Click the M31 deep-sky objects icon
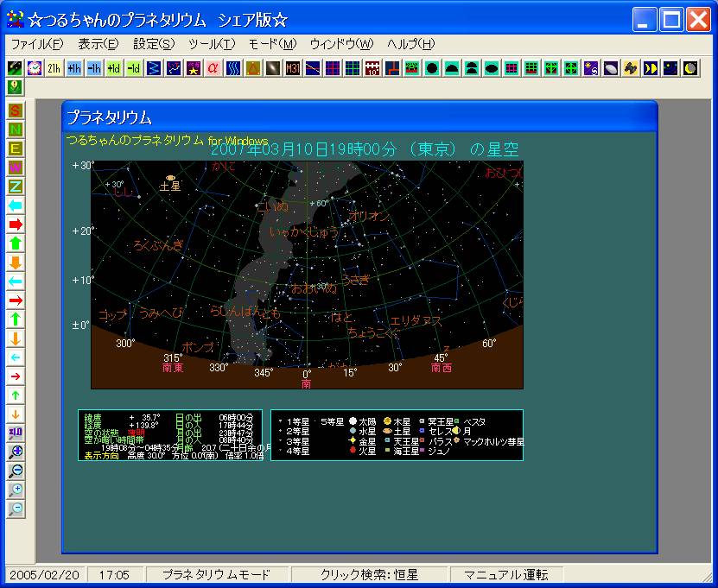This screenshot has height=588, width=718. (x=293, y=68)
